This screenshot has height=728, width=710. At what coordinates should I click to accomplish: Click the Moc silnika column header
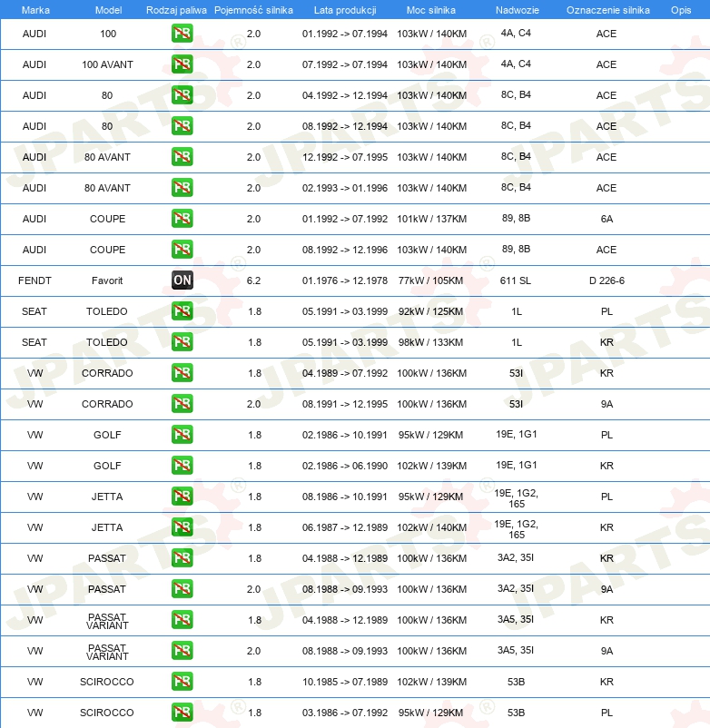coord(431,10)
